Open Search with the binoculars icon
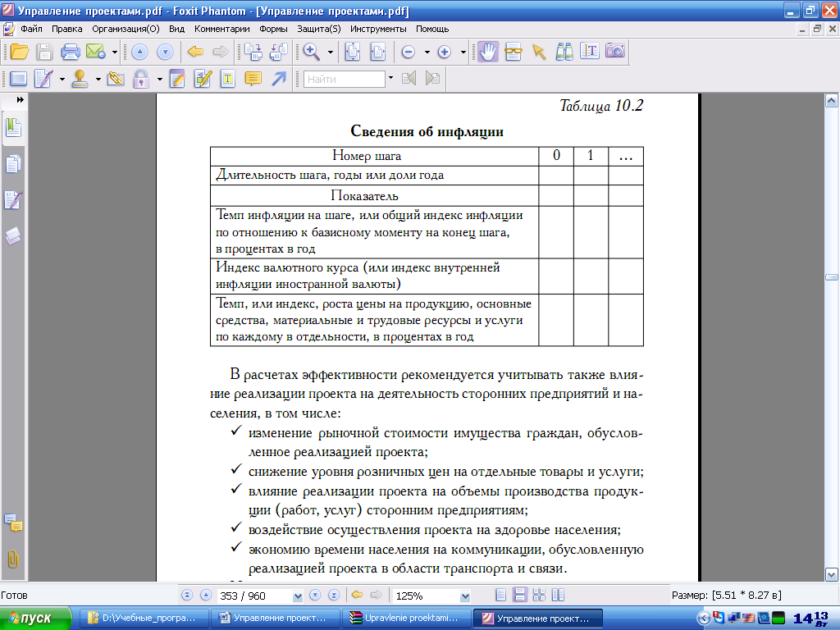840x630 pixels. [564, 52]
